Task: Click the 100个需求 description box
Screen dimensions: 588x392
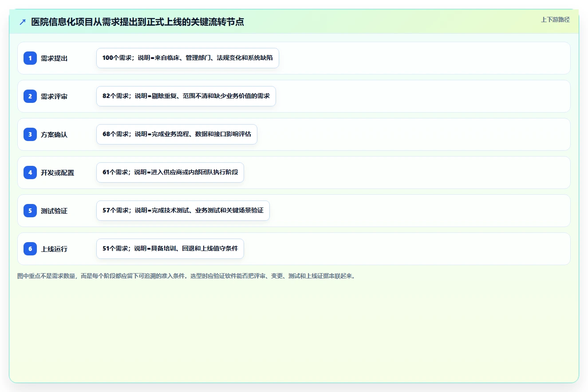Action: [188, 58]
